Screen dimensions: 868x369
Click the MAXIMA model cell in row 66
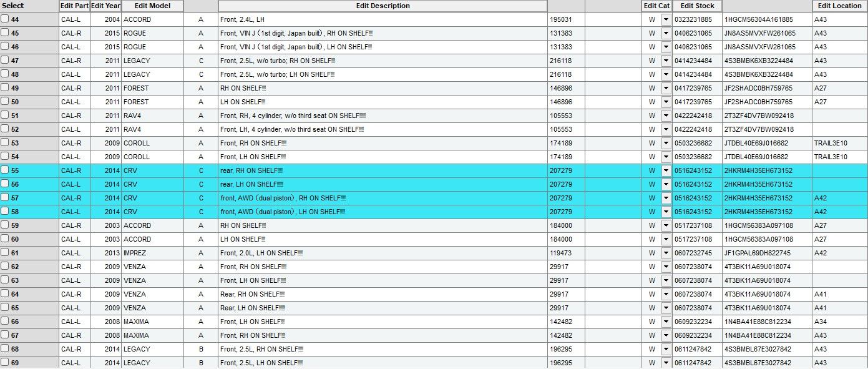tap(152, 322)
